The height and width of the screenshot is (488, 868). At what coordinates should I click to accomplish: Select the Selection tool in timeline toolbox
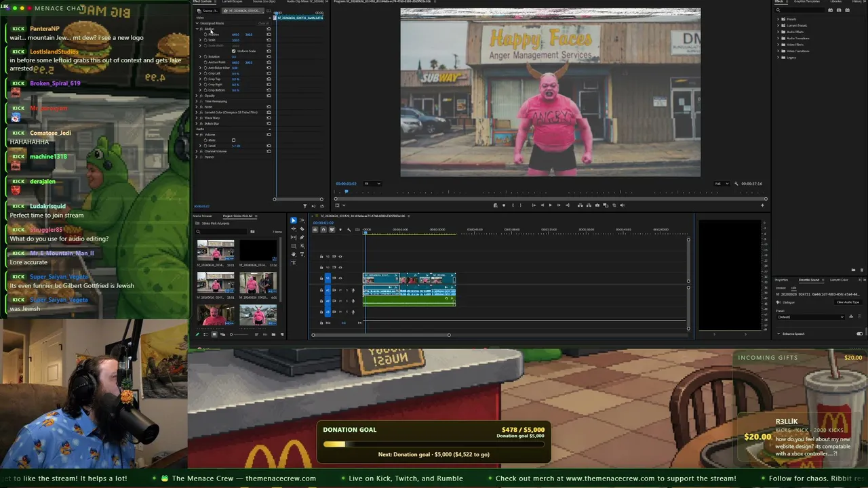click(x=294, y=220)
